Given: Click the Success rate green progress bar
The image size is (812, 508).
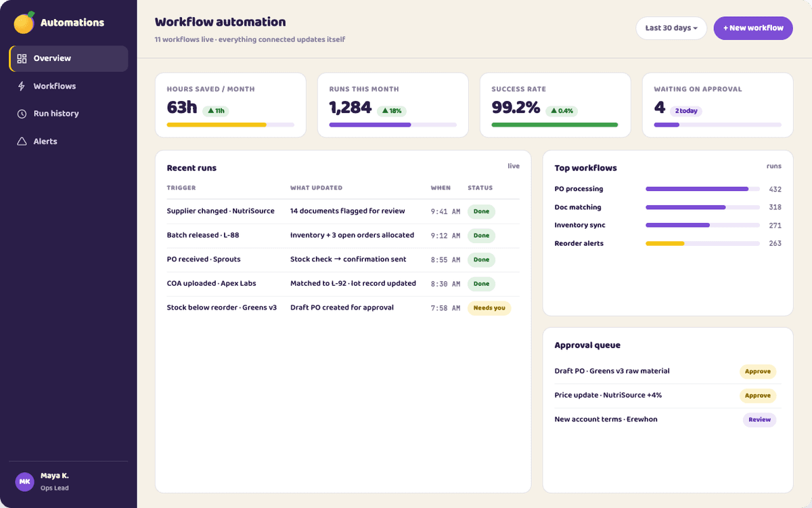Looking at the screenshot, I should 555,125.
